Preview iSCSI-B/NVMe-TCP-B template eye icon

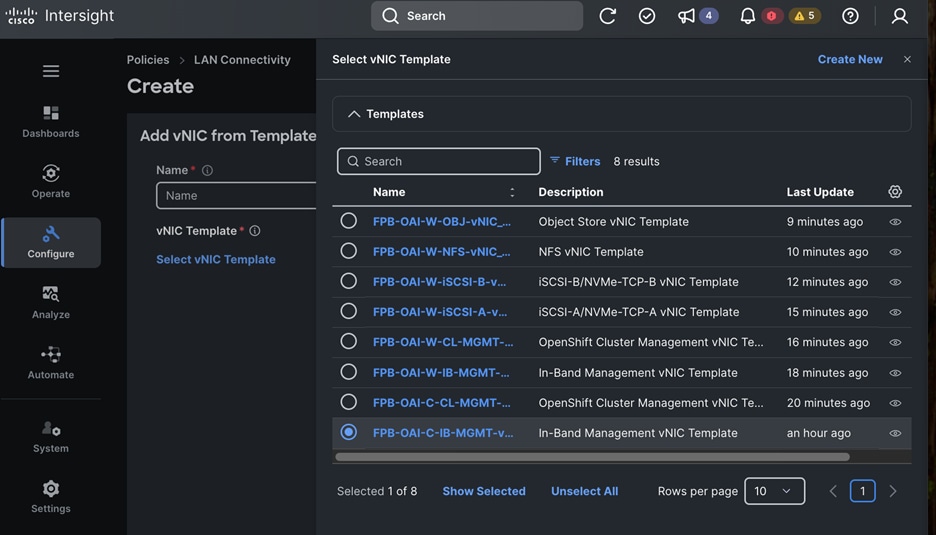[x=895, y=282]
